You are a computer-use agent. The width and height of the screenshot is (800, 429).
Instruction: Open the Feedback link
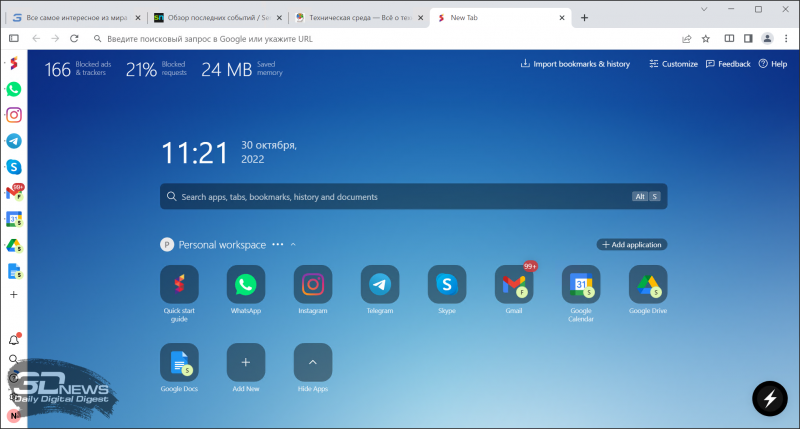click(x=728, y=64)
